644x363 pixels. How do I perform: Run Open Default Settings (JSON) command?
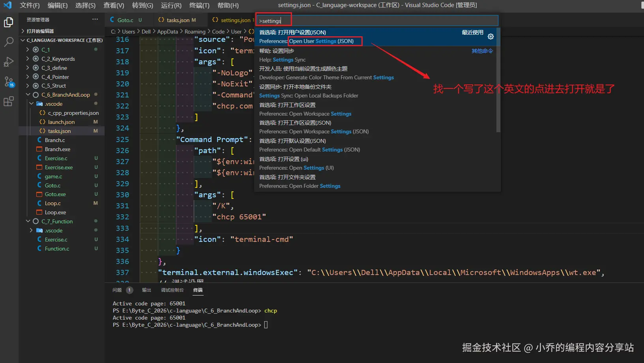point(375,145)
